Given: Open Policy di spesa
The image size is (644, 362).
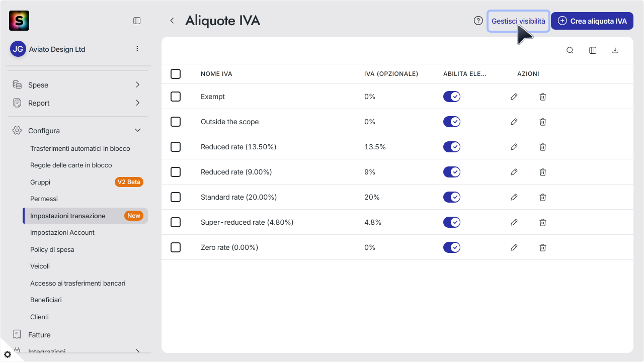Looking at the screenshot, I should coord(52,249).
